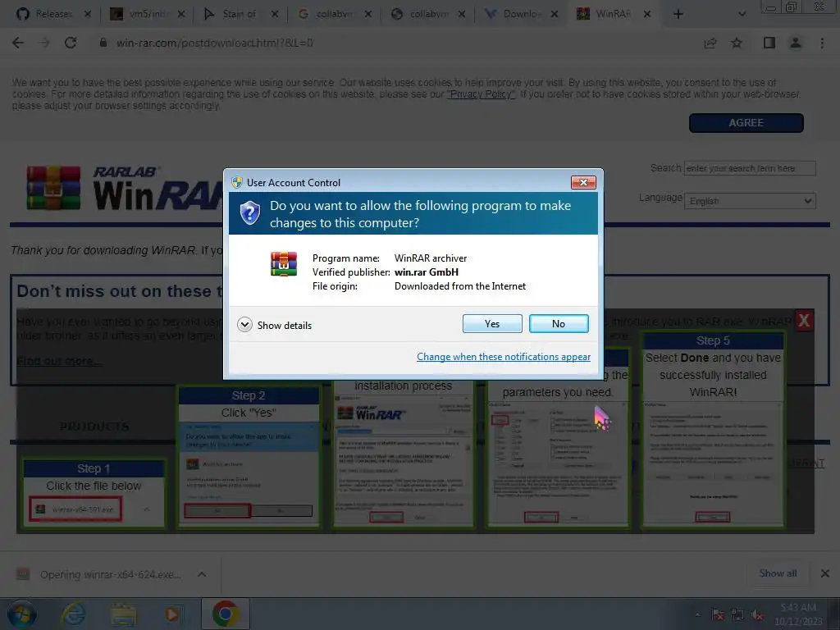Click browser forward arrow
Screen dimensions: 840x630
(x=44, y=43)
